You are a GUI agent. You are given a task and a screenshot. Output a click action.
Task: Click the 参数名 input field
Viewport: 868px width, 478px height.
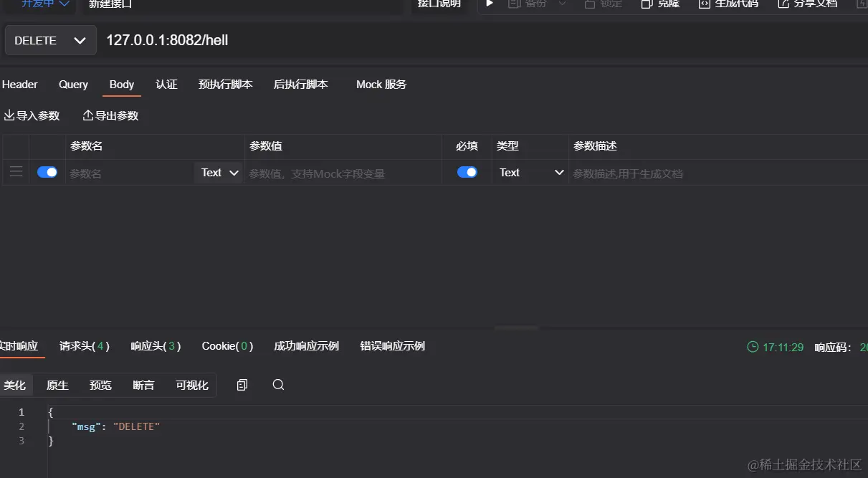point(129,173)
